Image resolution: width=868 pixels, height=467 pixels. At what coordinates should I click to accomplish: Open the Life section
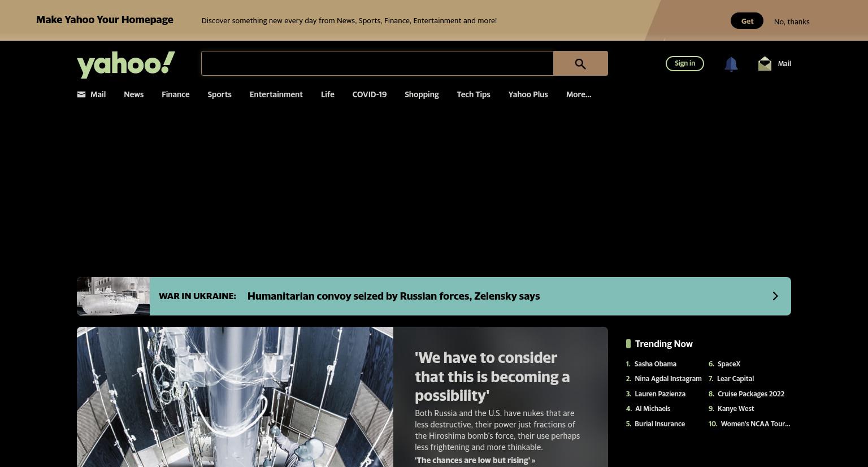tap(328, 94)
